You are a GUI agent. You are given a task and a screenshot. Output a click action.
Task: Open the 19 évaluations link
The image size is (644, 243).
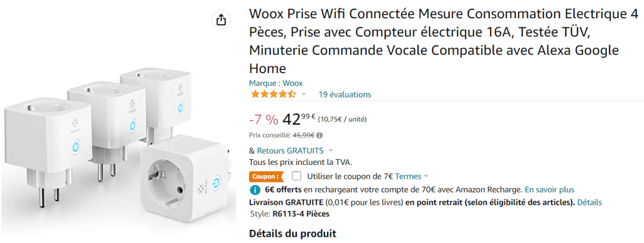[x=345, y=94]
